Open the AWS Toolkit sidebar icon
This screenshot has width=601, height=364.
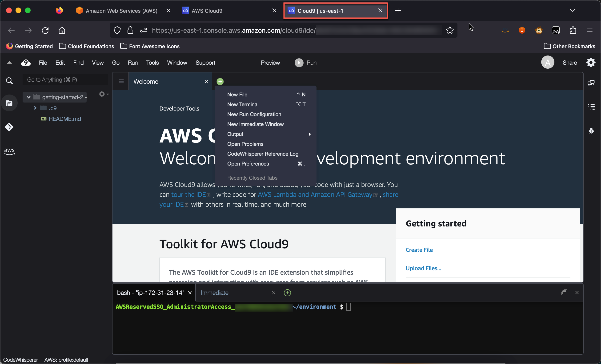tap(9, 151)
